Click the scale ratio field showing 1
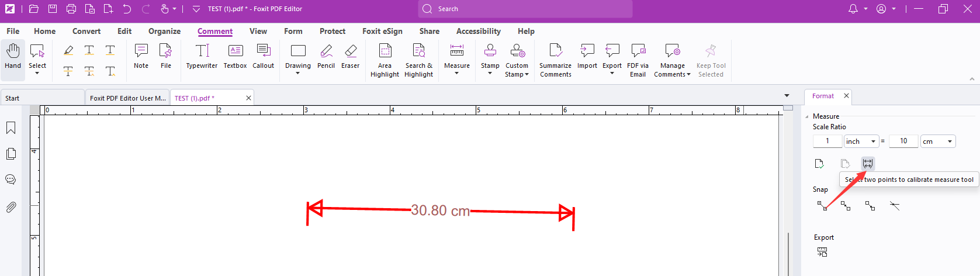This screenshot has width=980, height=276. pyautogui.click(x=827, y=141)
